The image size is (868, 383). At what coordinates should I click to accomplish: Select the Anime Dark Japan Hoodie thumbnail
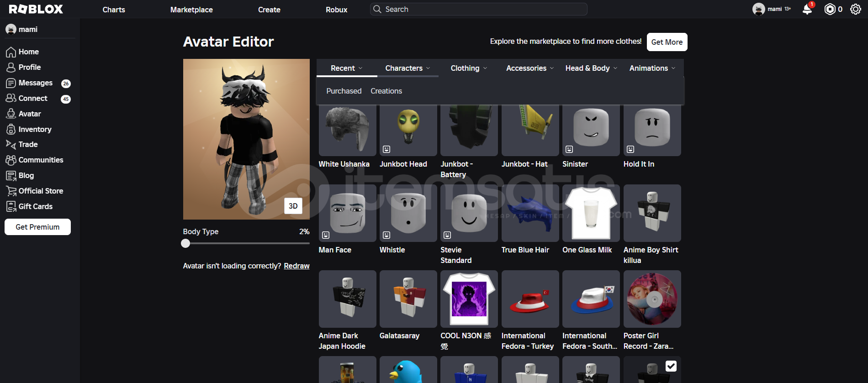coord(348,299)
